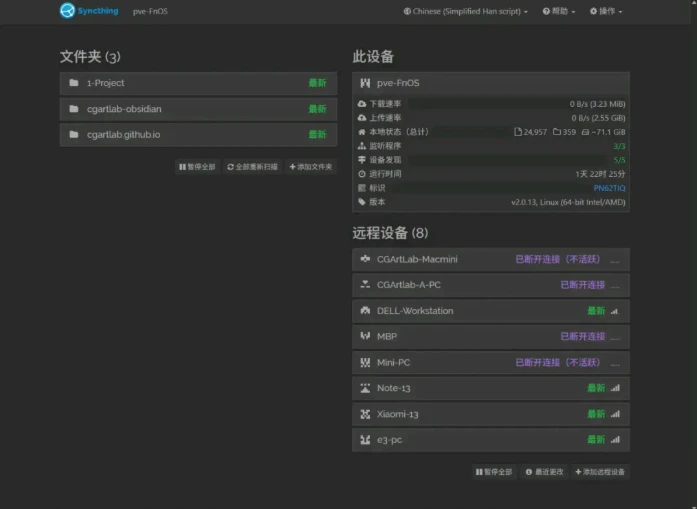
Task: Collapse the pve-FnOS device panel header
Action: click(x=491, y=83)
